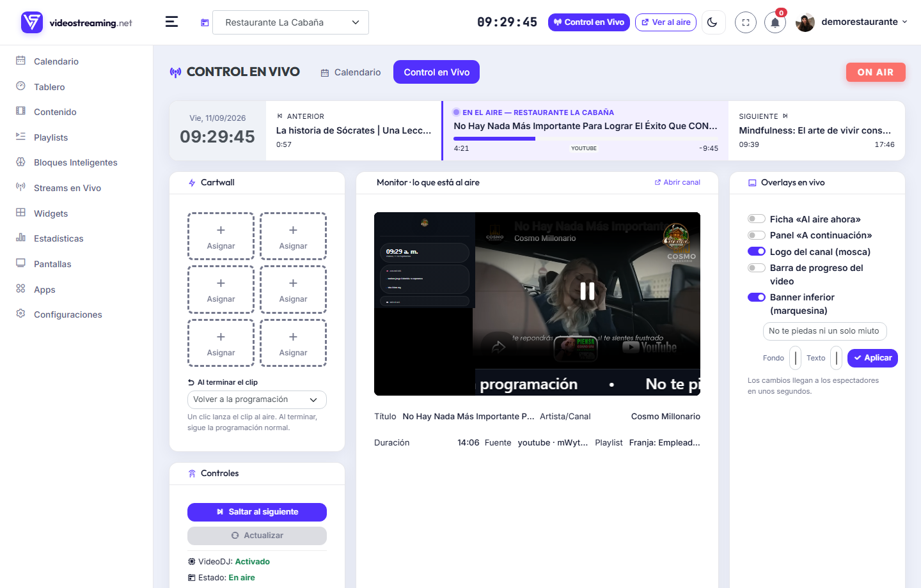
Task: Click the demorestaurante profile avatar
Action: [805, 22]
